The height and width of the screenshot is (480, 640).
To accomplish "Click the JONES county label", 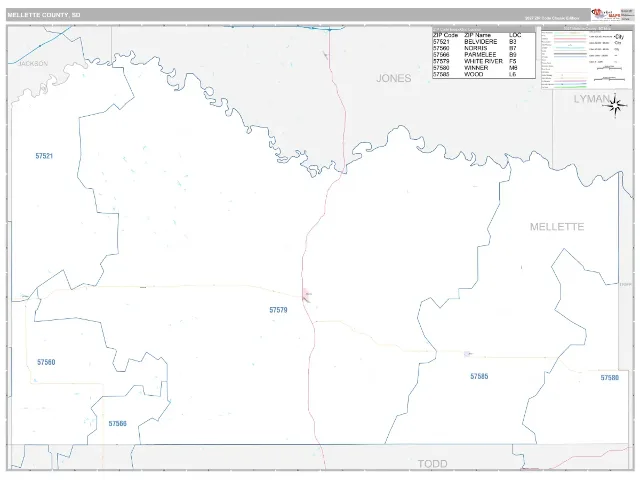I will pyautogui.click(x=393, y=78).
